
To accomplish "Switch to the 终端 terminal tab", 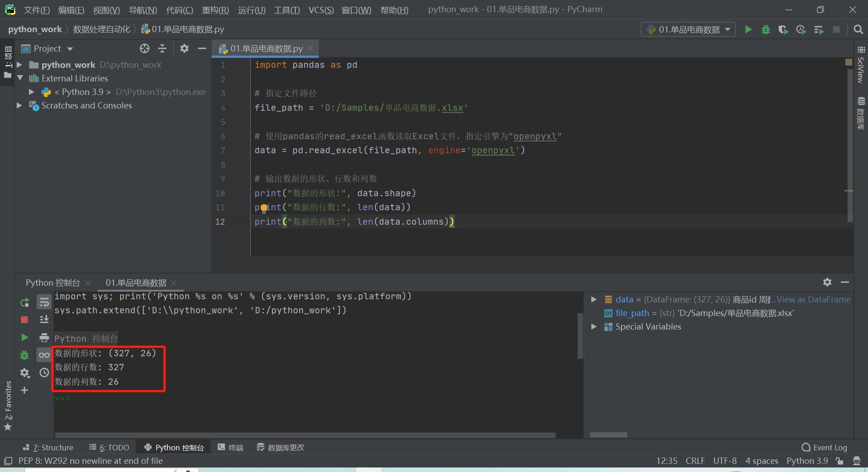I will (x=231, y=448).
